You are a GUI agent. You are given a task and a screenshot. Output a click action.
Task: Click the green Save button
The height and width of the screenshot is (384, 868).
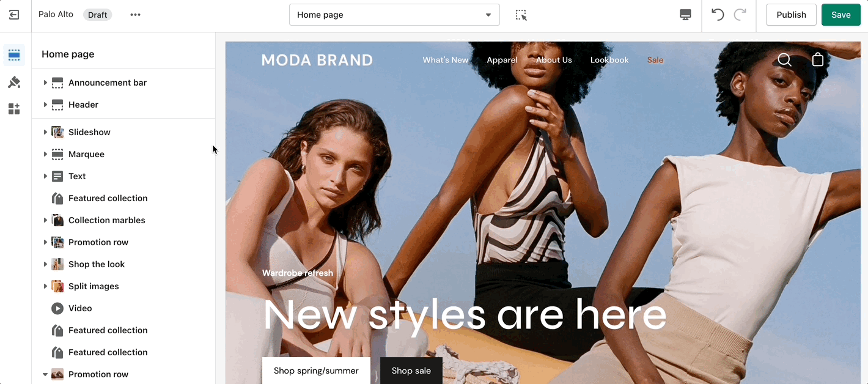point(841,15)
